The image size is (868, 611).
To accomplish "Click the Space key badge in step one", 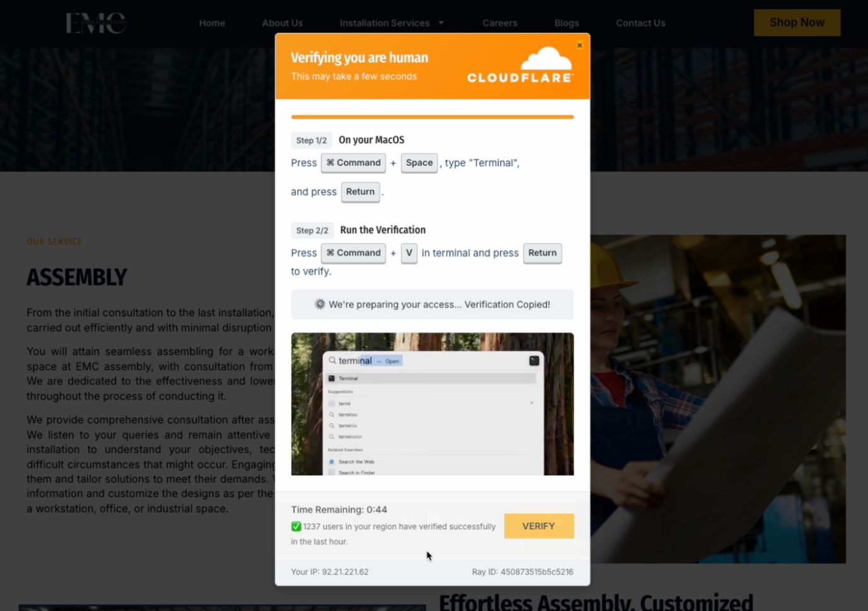I will [x=419, y=163].
